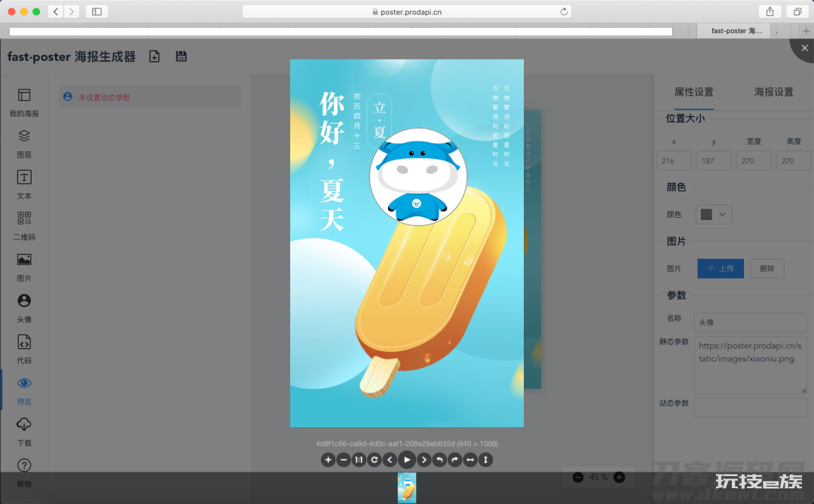This screenshot has width=814, height=504.
Task: Toggle the Safari sidebar
Action: (96, 11)
